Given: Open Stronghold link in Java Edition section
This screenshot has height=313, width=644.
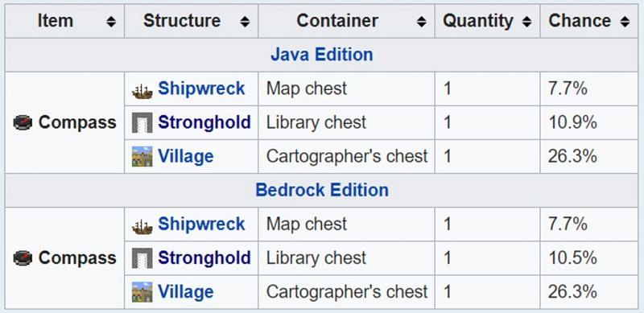Looking at the screenshot, I should tap(204, 122).
